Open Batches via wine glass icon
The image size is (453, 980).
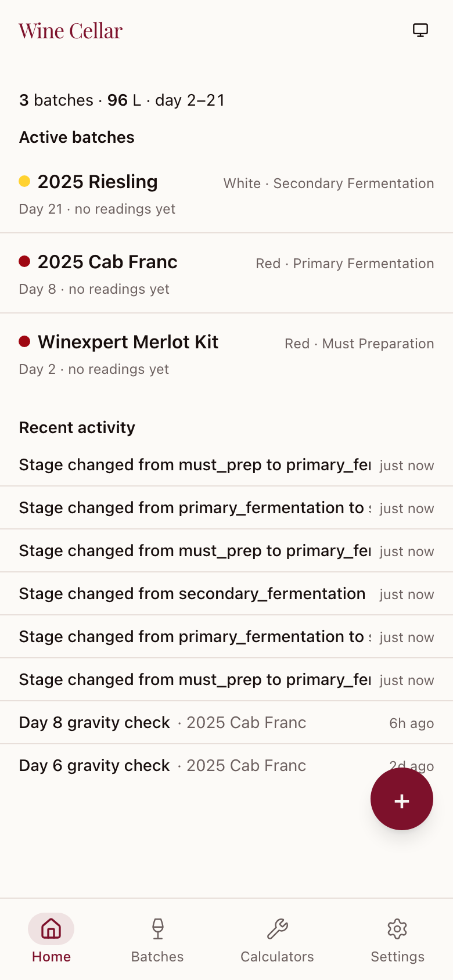pyautogui.click(x=157, y=928)
